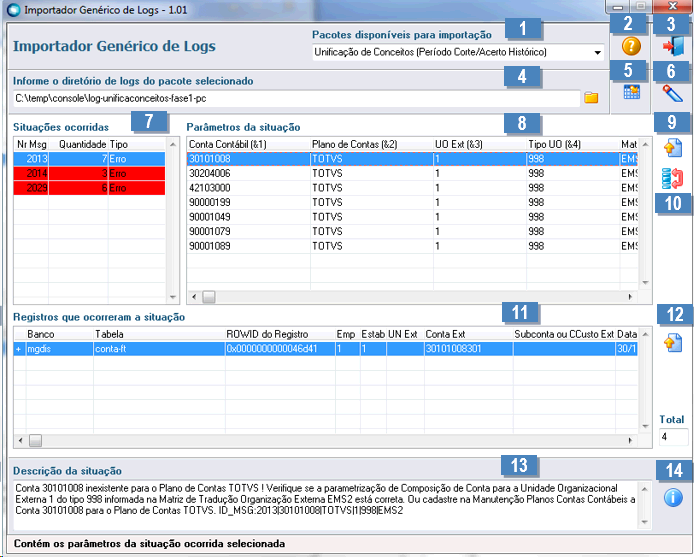Select the situation row Nr Msg 2014
The width and height of the screenshot is (694, 557).
point(89,173)
